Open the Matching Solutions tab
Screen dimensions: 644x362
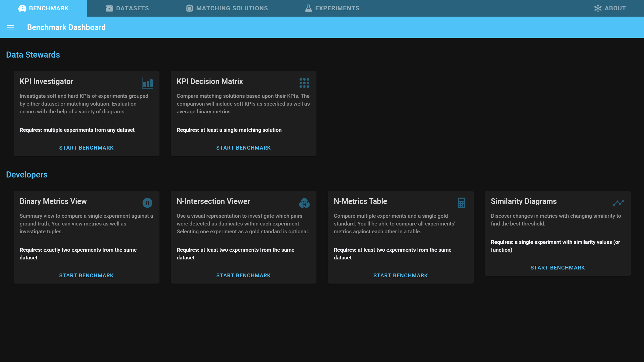[x=227, y=8]
